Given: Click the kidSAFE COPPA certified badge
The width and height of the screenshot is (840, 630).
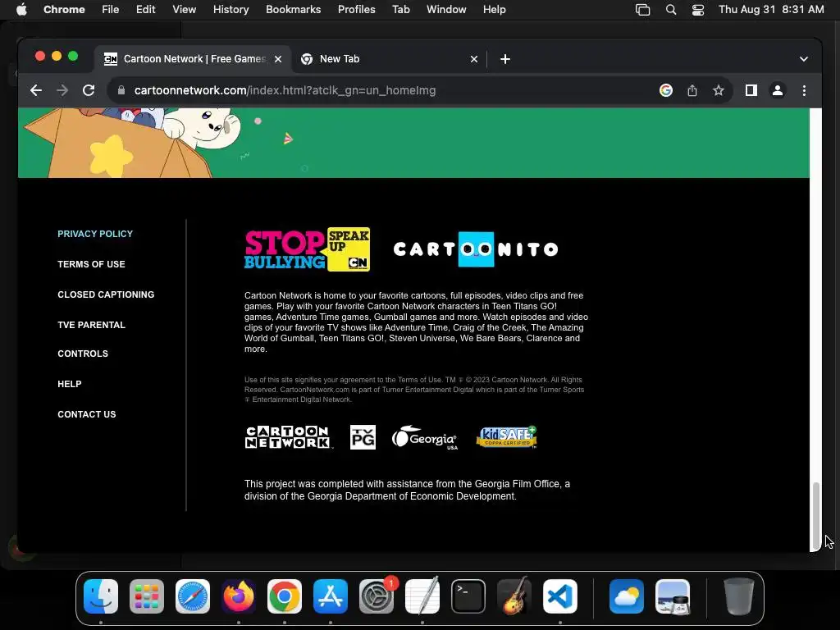Looking at the screenshot, I should (507, 437).
